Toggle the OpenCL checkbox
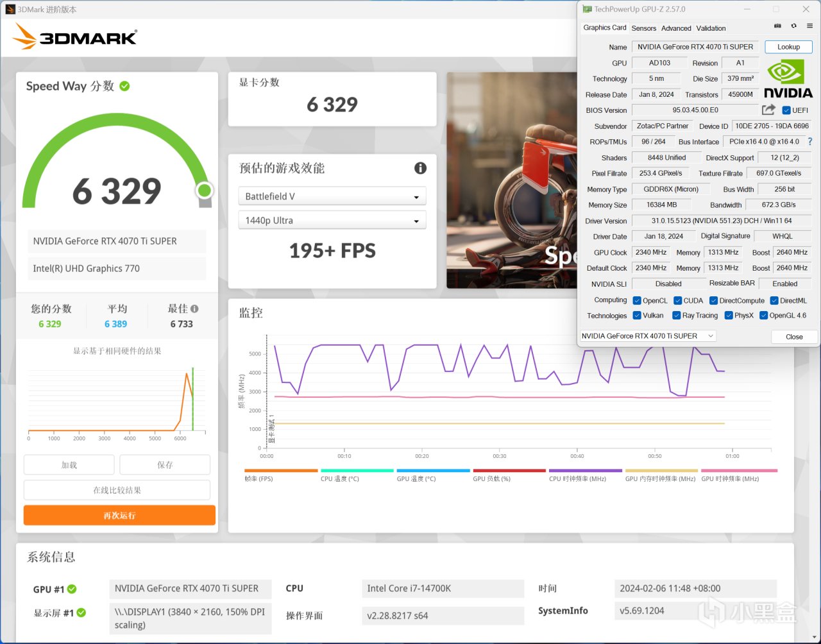821x644 pixels. coord(637,301)
